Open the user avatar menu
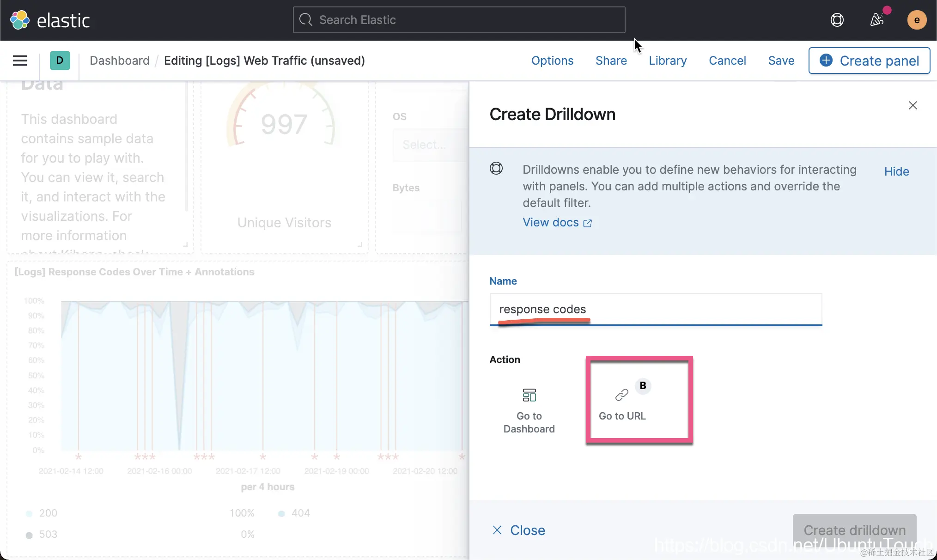This screenshot has width=937, height=560. click(x=917, y=20)
